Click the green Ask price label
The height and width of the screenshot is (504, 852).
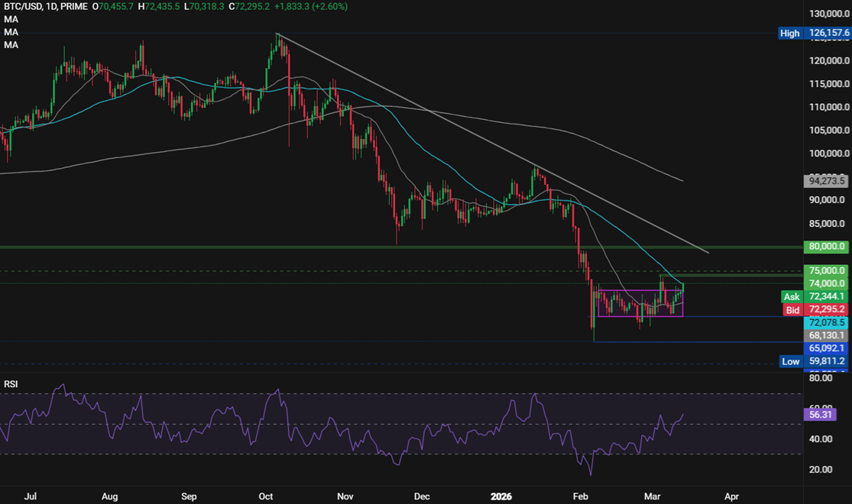tap(815, 296)
